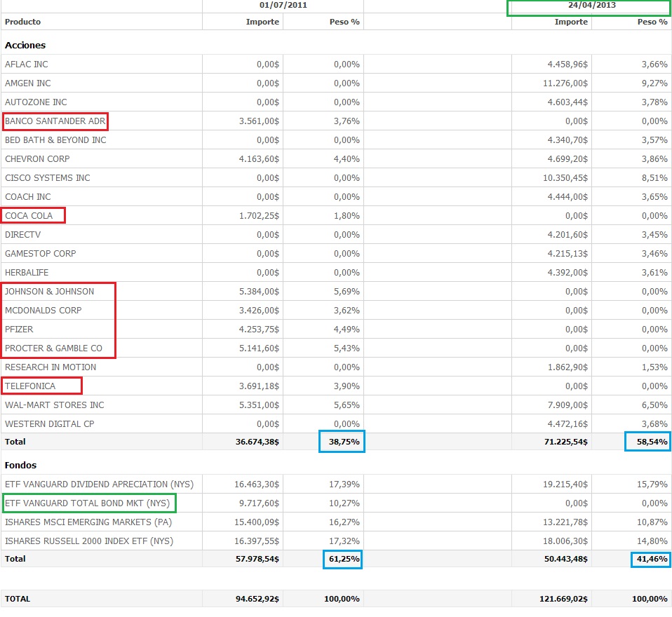
Task: Click the 24/04/2013 date column header
Action: pos(591,5)
